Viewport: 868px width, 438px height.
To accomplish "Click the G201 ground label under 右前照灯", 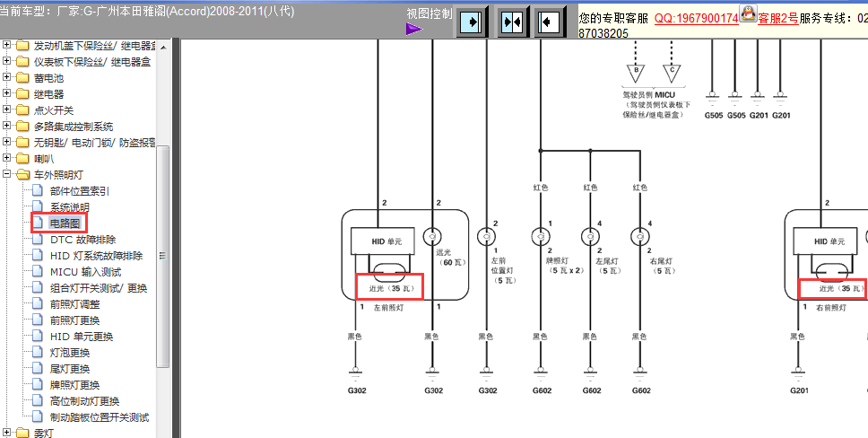I will point(799,390).
